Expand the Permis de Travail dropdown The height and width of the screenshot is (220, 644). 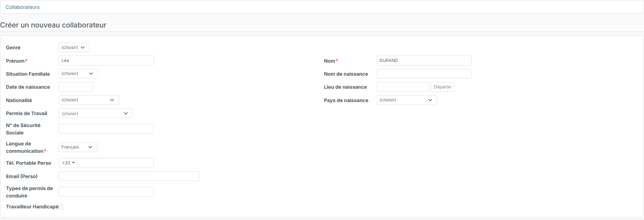96,113
